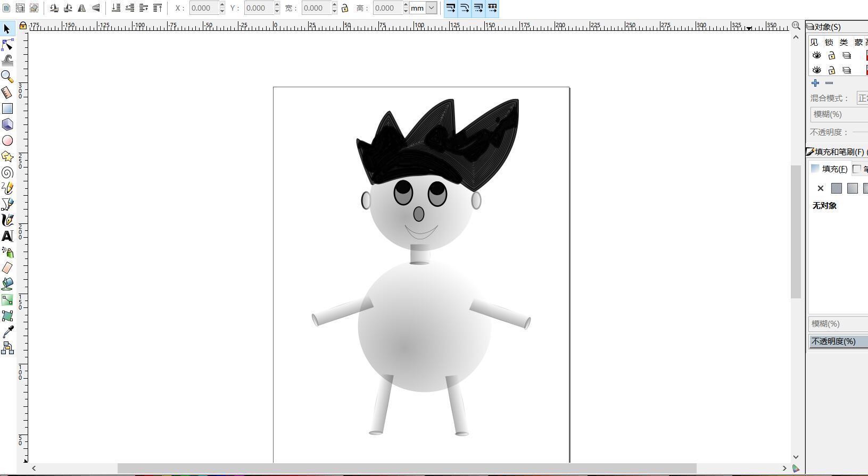Select the 3D box tool
Viewport: 868px width, 476px height.
point(7,124)
